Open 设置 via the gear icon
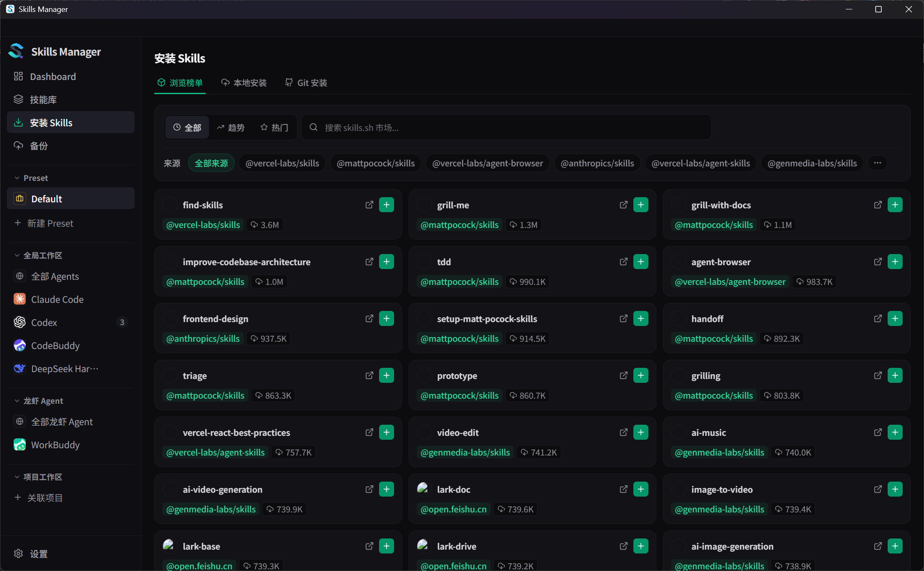This screenshot has height=571, width=924. [18, 553]
